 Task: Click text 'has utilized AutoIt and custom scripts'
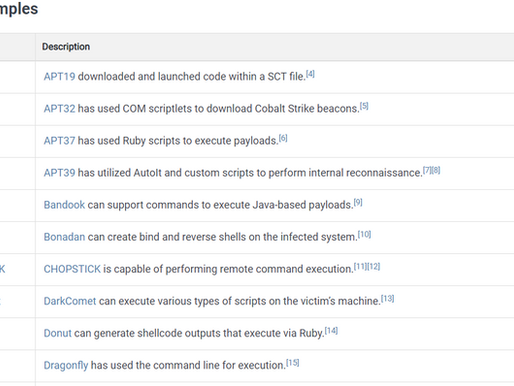click(167, 173)
